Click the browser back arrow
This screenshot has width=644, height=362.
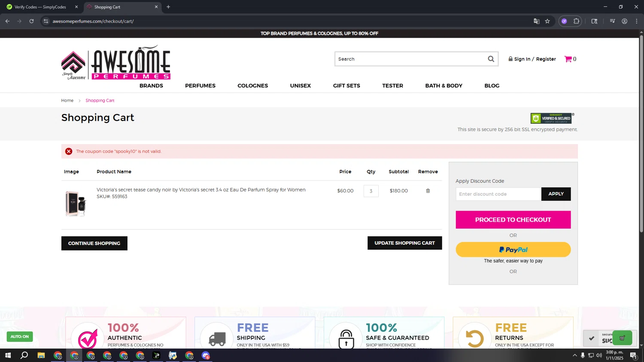(7, 21)
